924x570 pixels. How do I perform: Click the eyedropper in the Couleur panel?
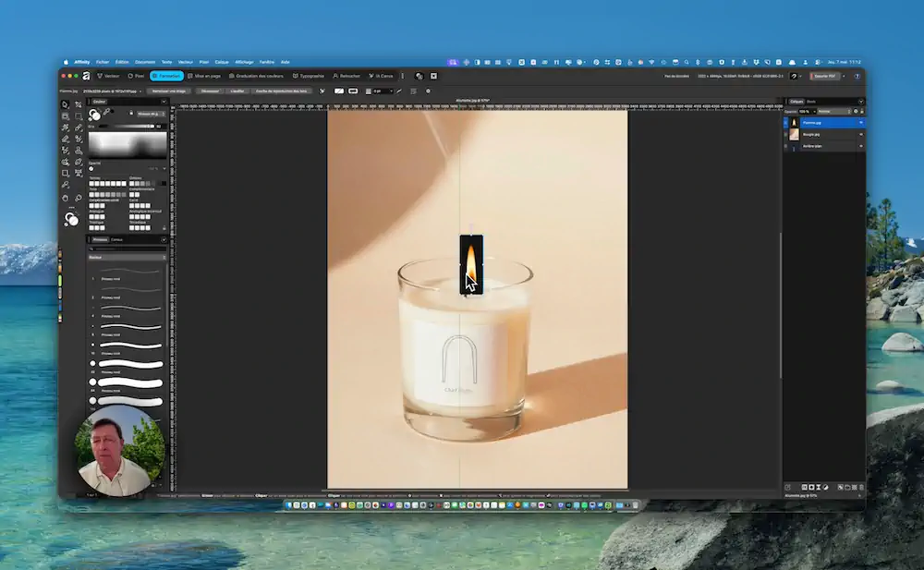106,112
